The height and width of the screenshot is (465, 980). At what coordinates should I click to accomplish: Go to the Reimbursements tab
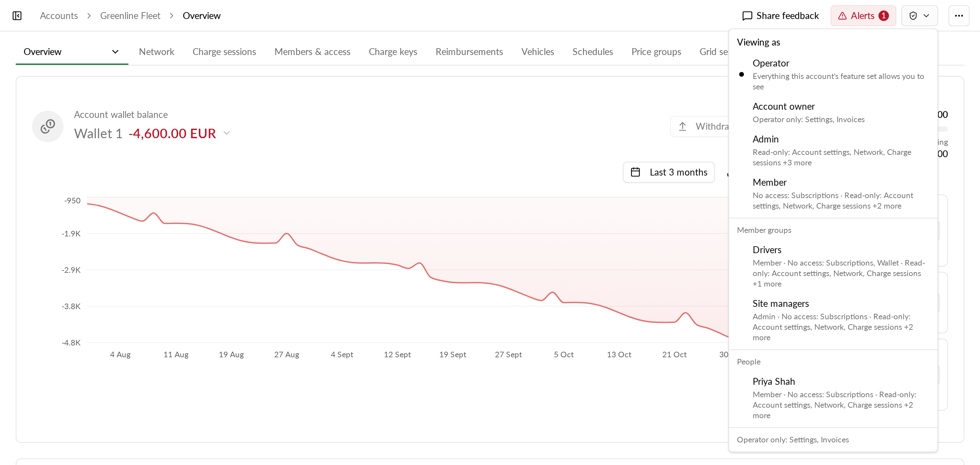pos(469,52)
